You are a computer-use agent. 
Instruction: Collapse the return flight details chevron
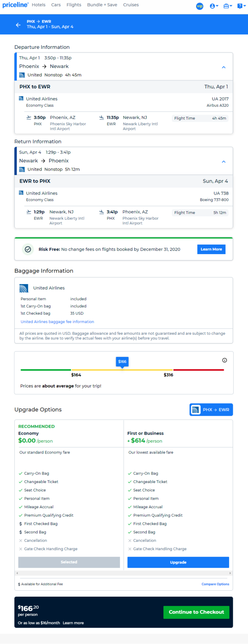coord(224,162)
